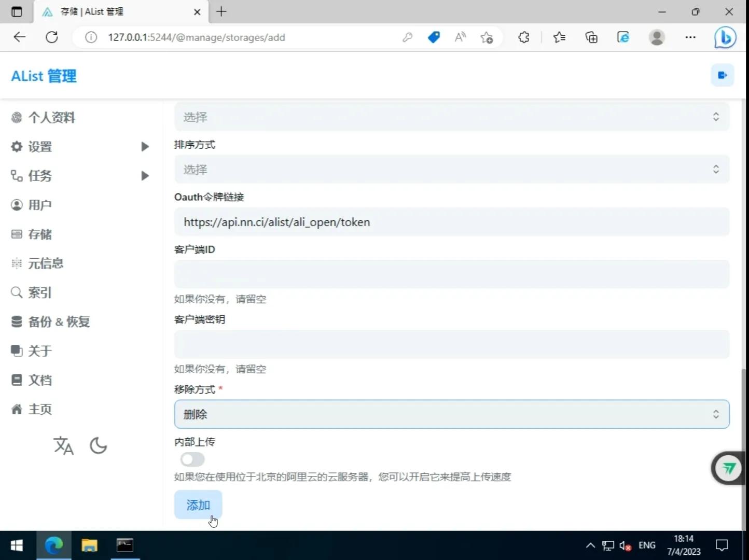Screen dimensions: 749x560
Task: Enable the 内部上传 internal upload switch
Action: coord(192,459)
